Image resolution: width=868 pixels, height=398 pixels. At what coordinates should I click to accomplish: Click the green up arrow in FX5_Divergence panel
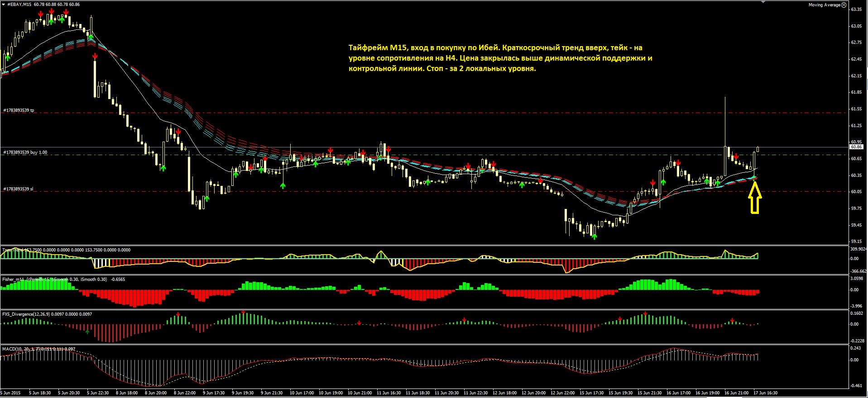click(87, 332)
